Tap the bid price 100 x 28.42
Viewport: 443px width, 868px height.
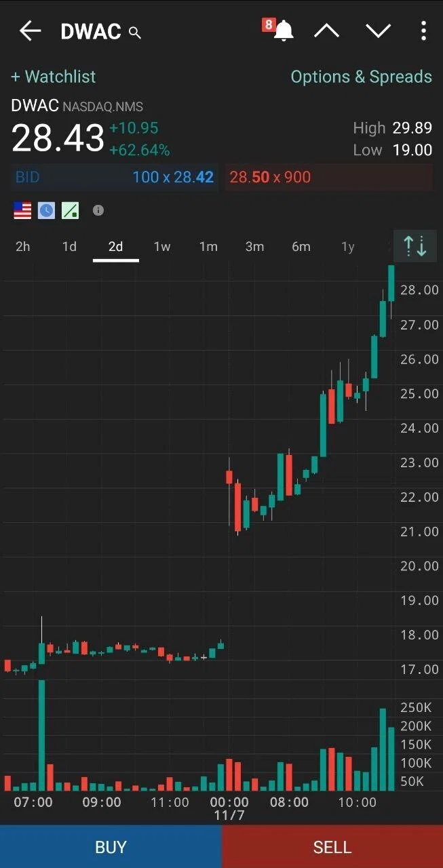coord(173,178)
